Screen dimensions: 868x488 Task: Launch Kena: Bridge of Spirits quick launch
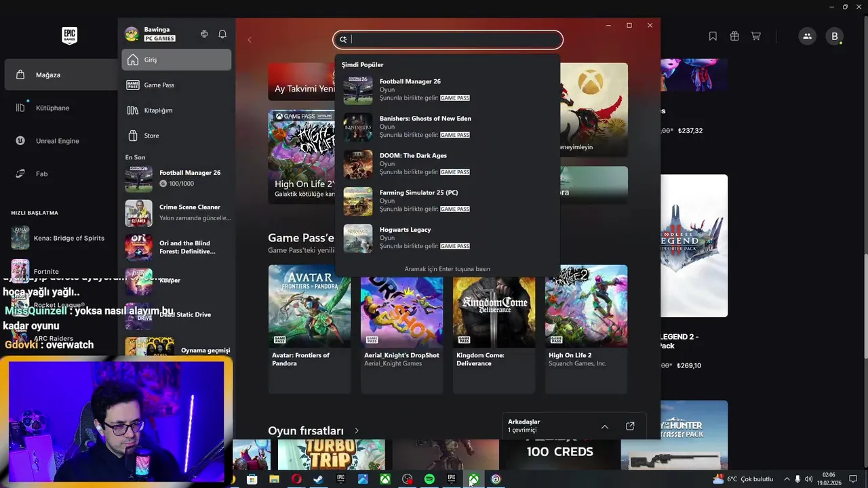(x=58, y=238)
